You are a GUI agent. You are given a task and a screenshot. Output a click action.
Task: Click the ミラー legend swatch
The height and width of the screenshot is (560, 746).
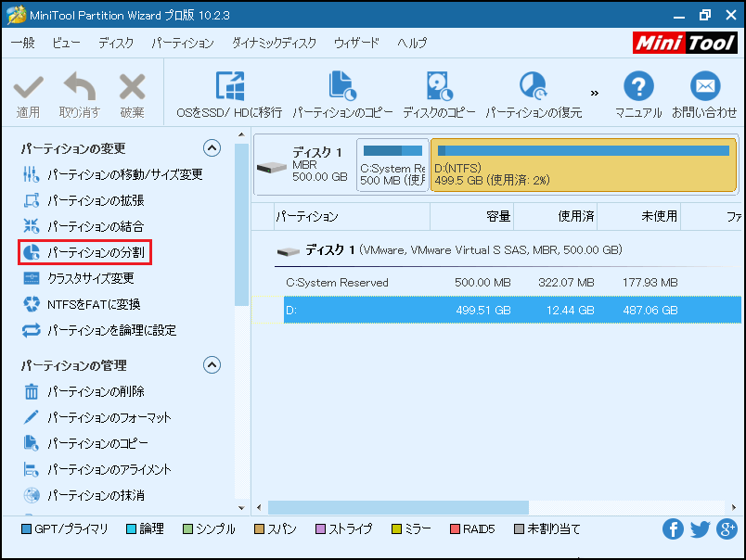(396, 528)
